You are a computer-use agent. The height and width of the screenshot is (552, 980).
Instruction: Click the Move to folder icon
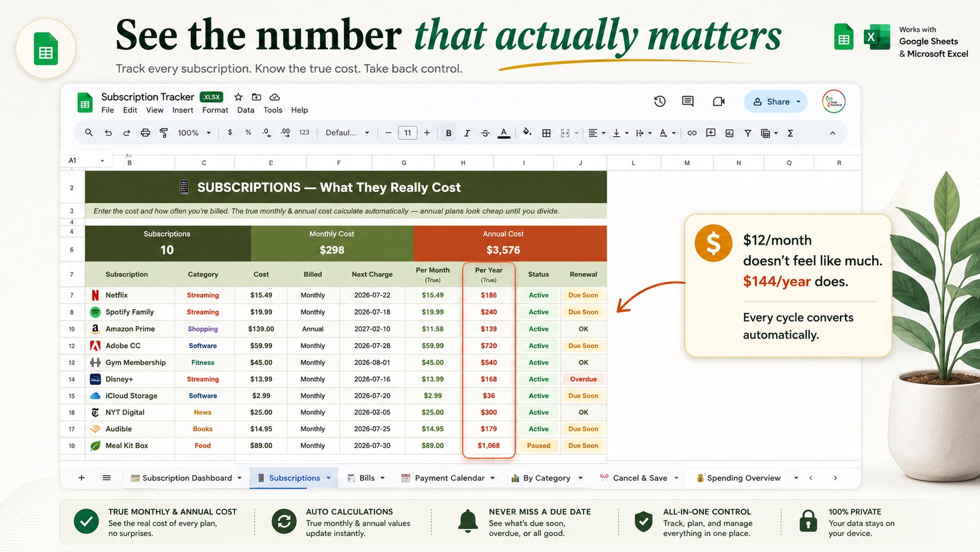click(x=257, y=97)
